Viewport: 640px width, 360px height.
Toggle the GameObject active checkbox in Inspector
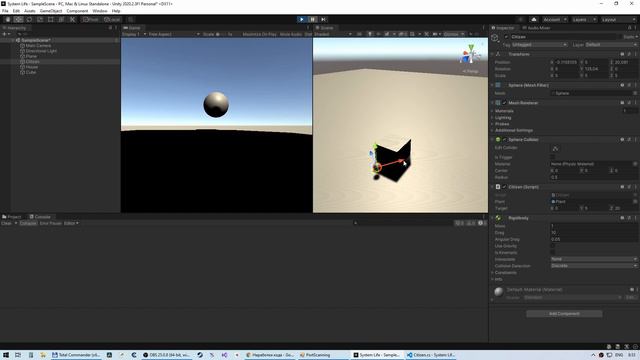506,37
